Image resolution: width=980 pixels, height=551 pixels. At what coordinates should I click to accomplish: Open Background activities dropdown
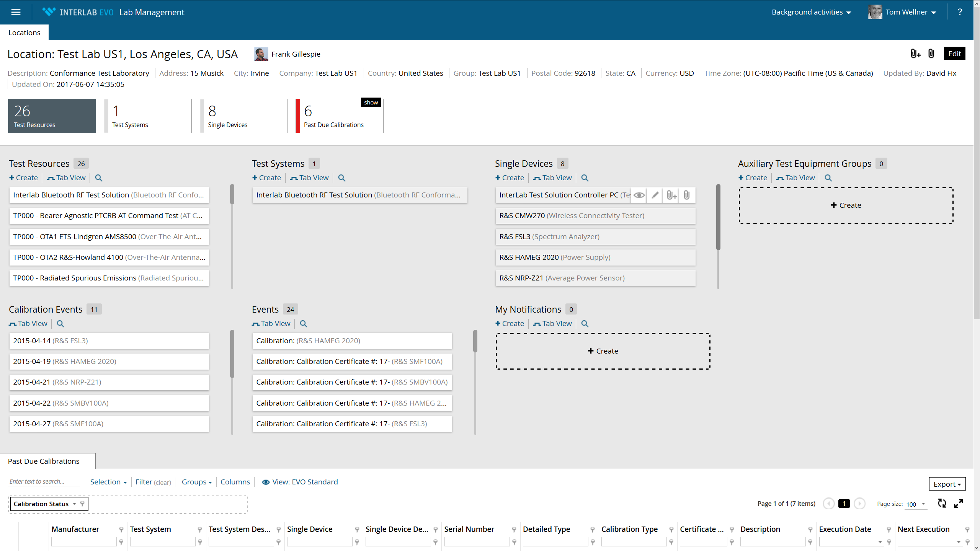[811, 12]
